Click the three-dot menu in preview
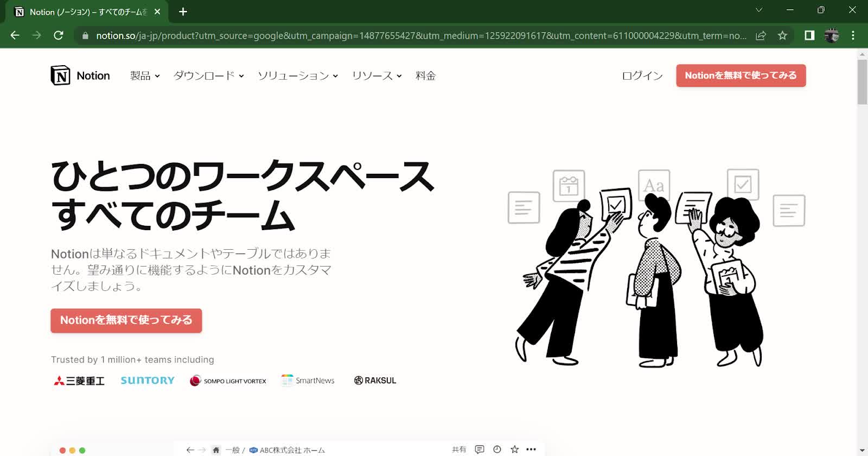The width and height of the screenshot is (868, 456). point(531,449)
